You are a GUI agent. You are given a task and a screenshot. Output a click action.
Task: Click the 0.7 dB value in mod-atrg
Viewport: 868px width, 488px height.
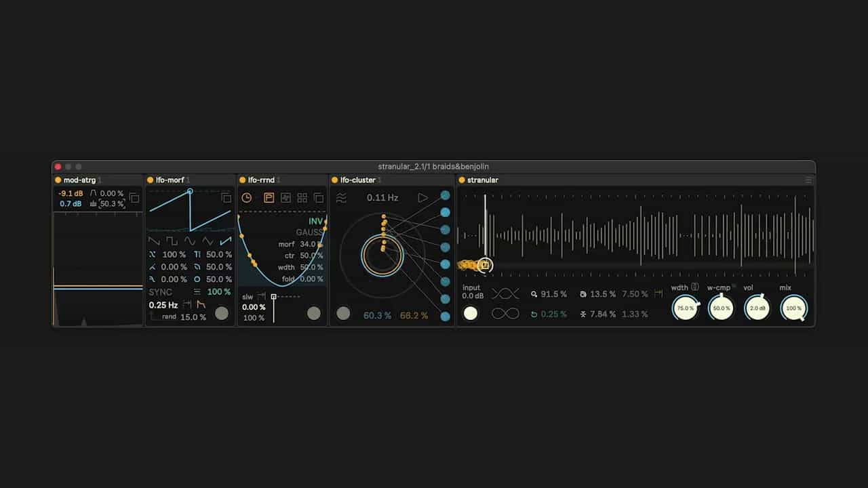[71, 204]
